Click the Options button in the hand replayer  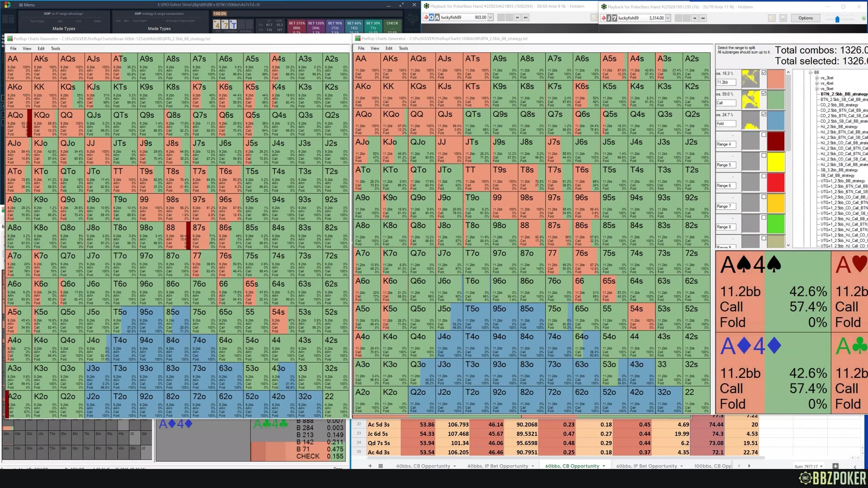[806, 18]
